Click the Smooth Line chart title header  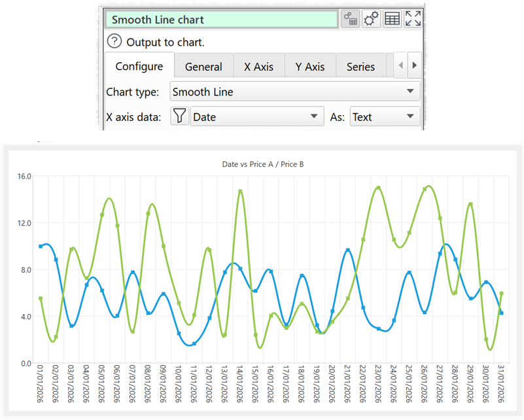(222, 18)
